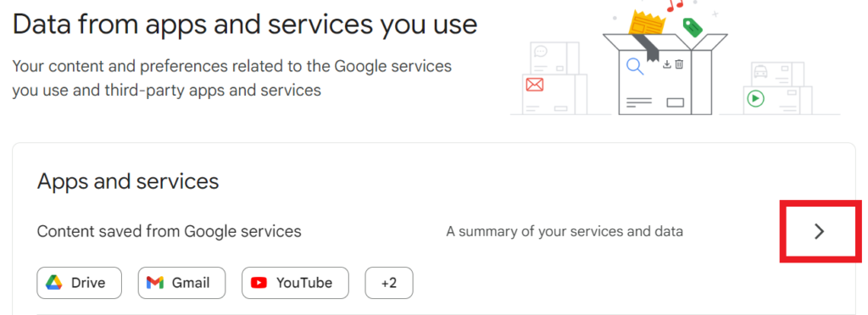Click the Gmail envelope M icon

pos(155,283)
